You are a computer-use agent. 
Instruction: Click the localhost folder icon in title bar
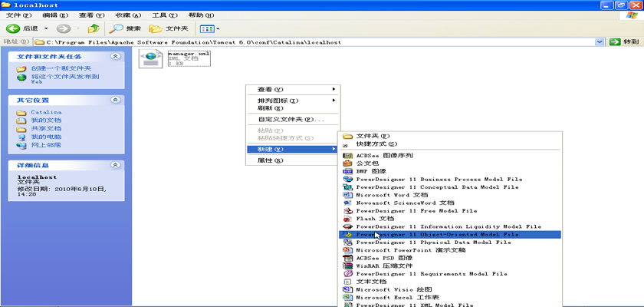pos(6,5)
